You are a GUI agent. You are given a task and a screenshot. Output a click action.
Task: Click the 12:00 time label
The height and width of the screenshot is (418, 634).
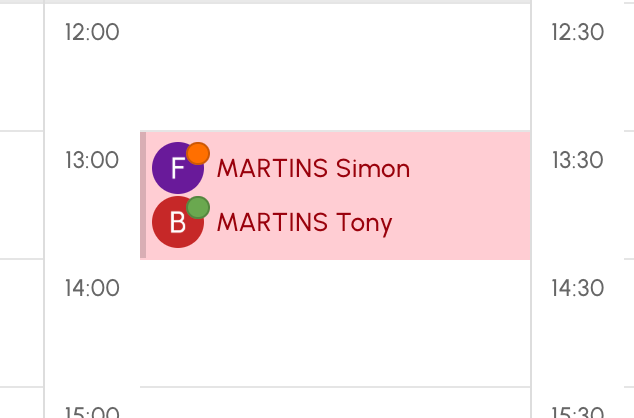click(92, 32)
